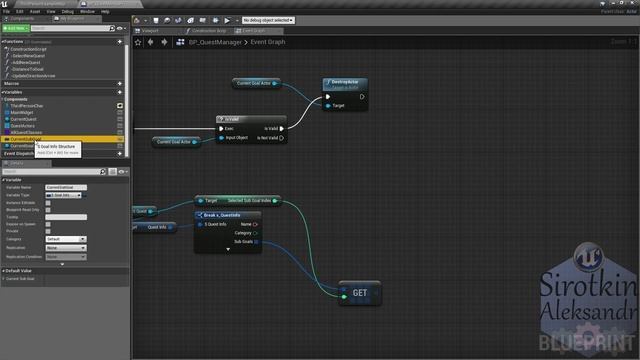Check the Instance Editable checkbox
Image resolution: width=640 pixels, height=360 pixels.
(x=48, y=203)
